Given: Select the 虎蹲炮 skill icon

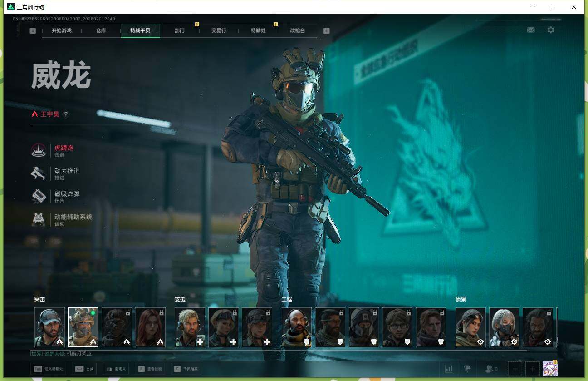Looking at the screenshot, I should point(38,151).
